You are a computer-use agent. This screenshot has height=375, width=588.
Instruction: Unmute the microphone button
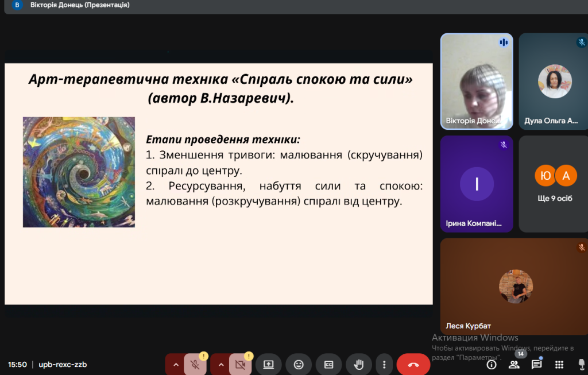pos(195,365)
